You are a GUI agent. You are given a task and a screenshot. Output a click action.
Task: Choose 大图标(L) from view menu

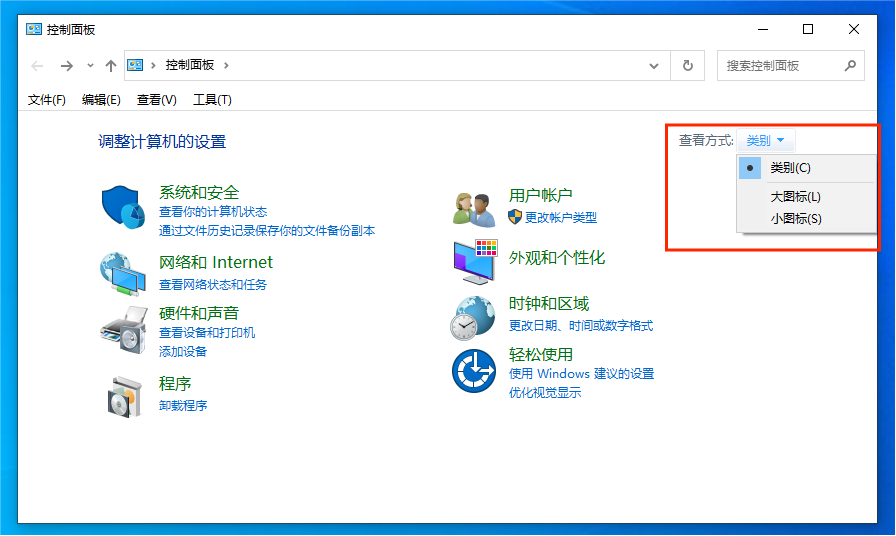click(x=795, y=197)
